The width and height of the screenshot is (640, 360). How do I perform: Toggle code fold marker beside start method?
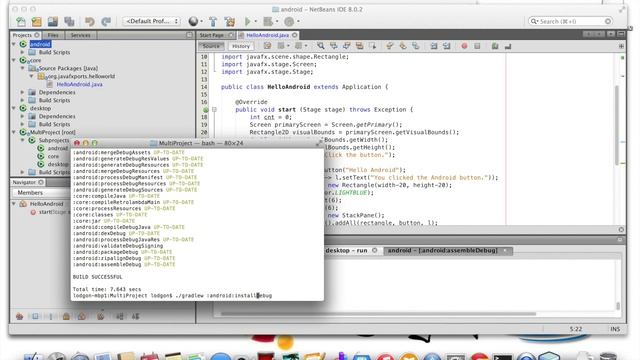point(214,109)
